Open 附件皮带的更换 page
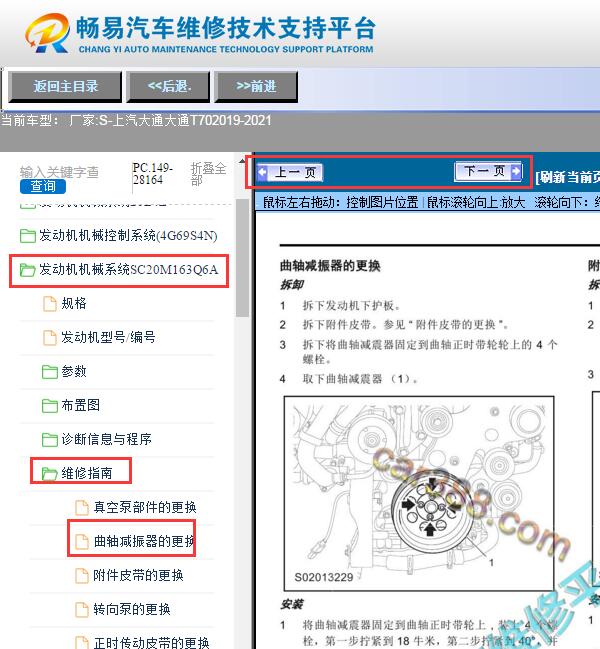 pyautogui.click(x=138, y=575)
